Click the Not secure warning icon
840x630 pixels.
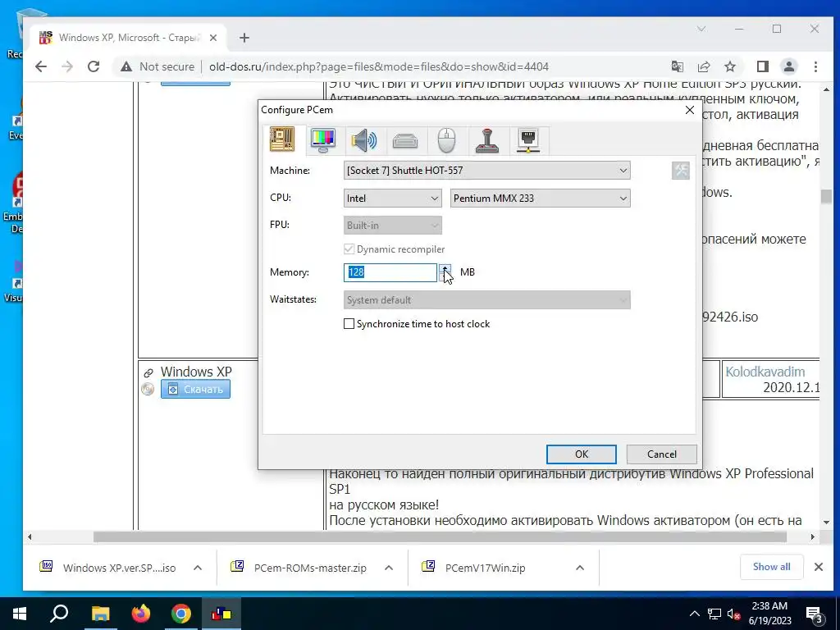click(126, 66)
